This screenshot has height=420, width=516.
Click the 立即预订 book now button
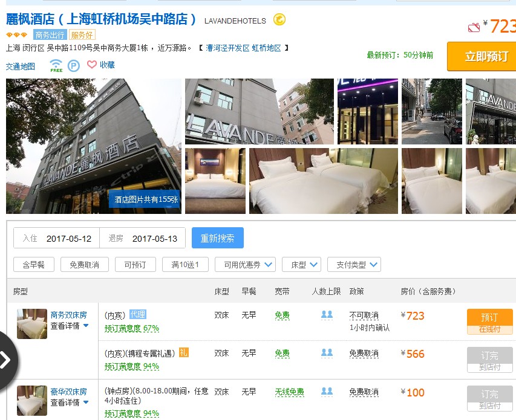pyautogui.click(x=483, y=57)
